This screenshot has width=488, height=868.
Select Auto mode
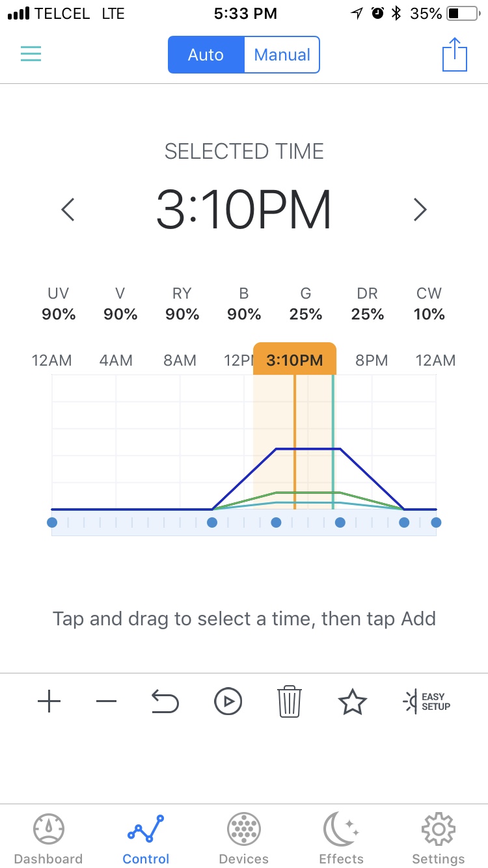(x=206, y=55)
